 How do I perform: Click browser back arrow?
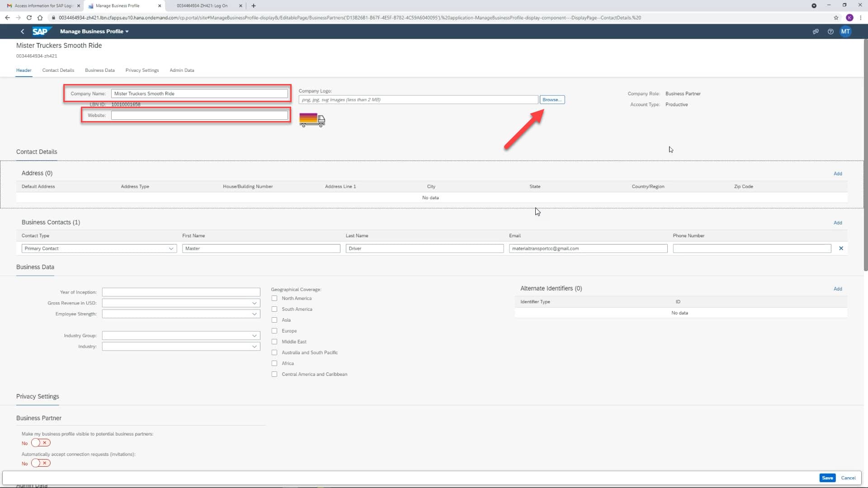7,18
